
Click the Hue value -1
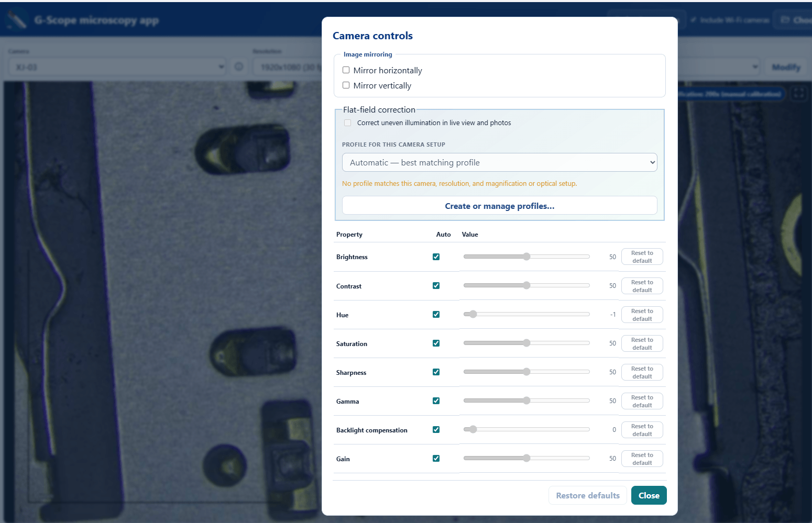point(613,315)
